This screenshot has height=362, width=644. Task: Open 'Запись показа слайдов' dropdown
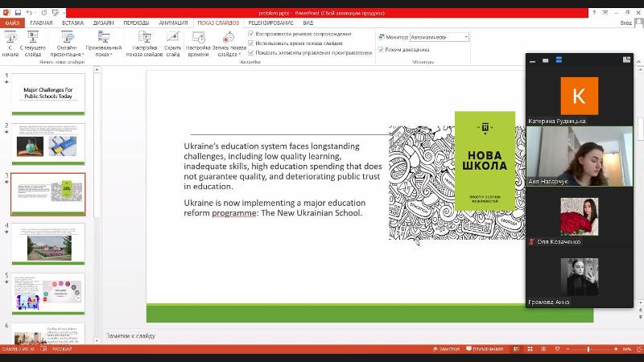229,51
